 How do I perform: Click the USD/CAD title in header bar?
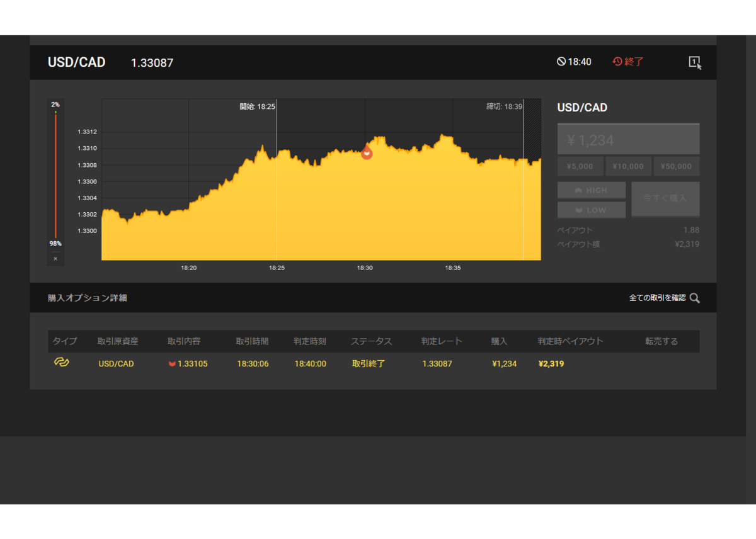pos(77,62)
